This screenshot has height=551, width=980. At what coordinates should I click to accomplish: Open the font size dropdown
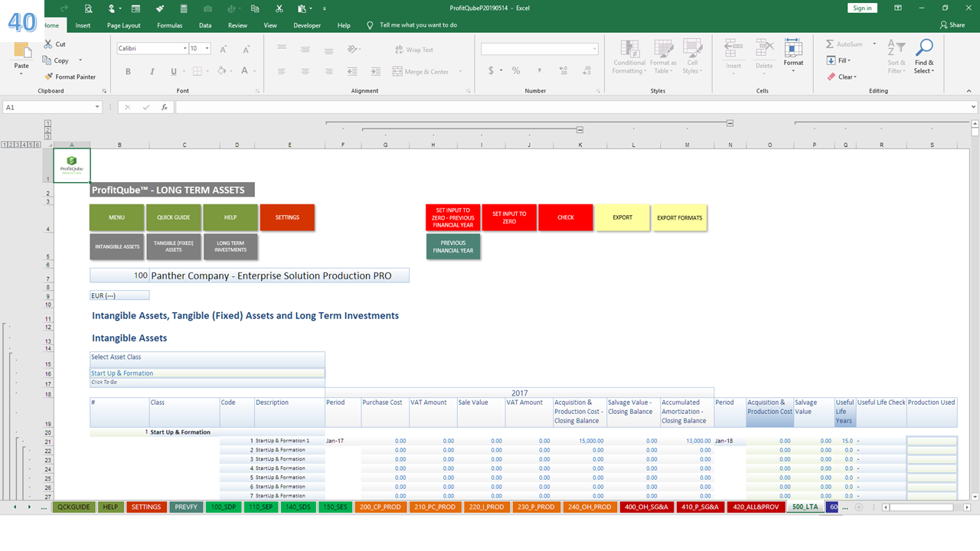207,48
